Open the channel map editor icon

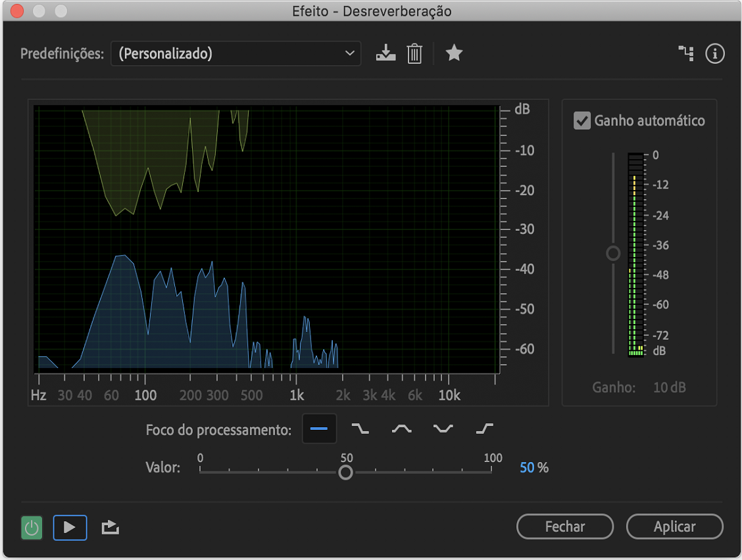[686, 53]
